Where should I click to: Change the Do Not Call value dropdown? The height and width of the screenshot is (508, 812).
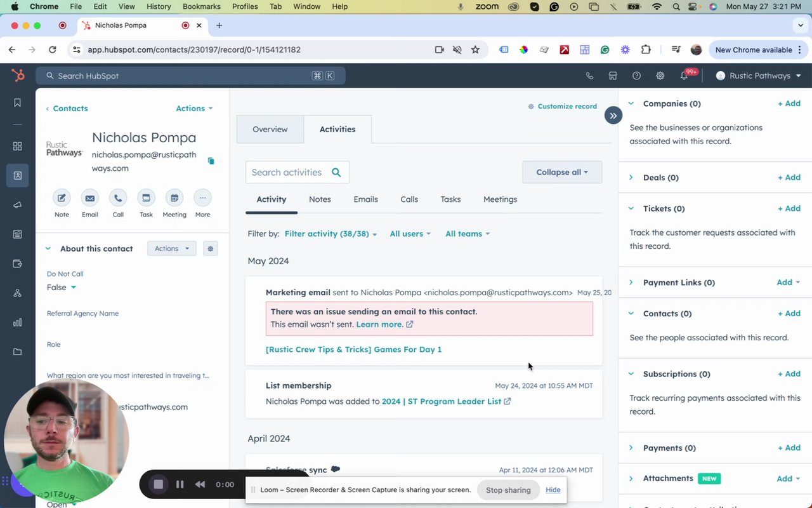click(62, 287)
